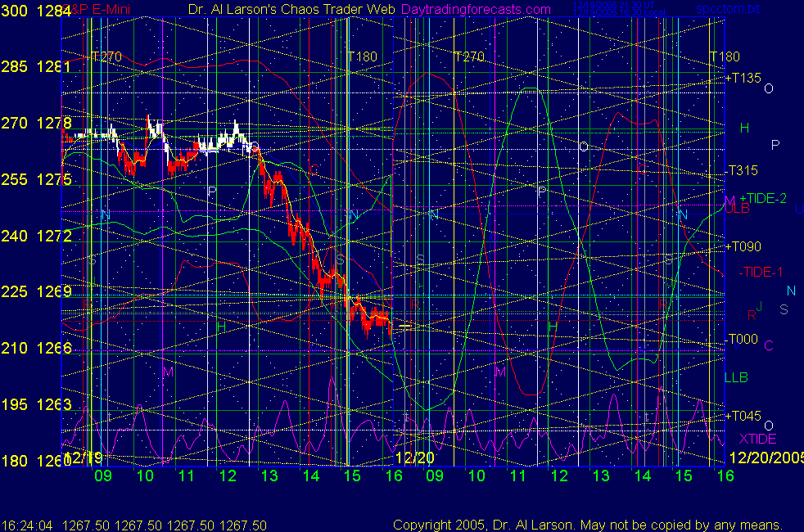Click the spcctom.txt file name

tap(728, 9)
